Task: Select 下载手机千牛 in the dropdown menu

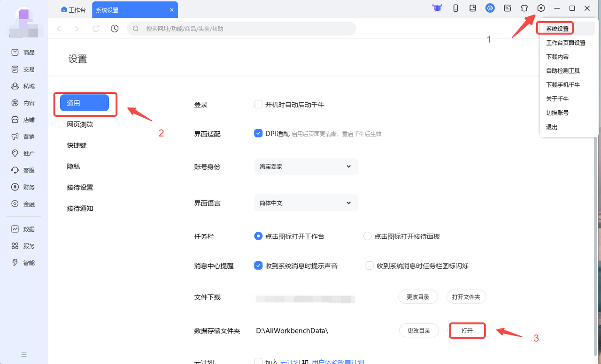Action: (563, 85)
